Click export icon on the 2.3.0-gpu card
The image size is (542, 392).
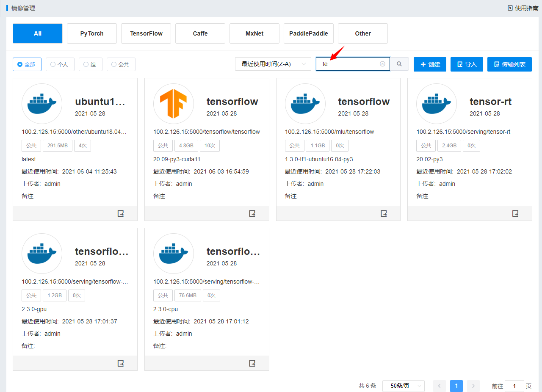tap(121, 363)
